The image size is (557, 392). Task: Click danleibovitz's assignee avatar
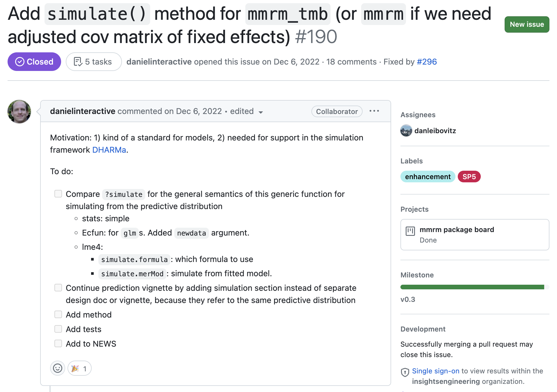[x=406, y=131]
